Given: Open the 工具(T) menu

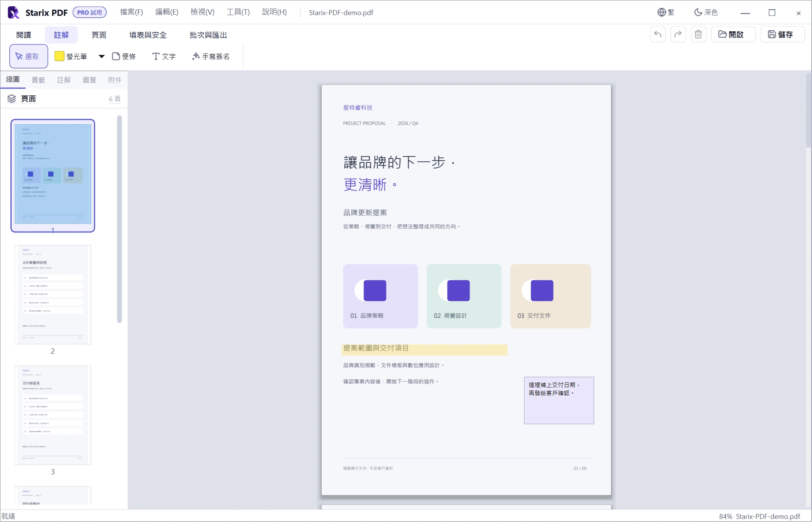Looking at the screenshot, I should tap(238, 12).
